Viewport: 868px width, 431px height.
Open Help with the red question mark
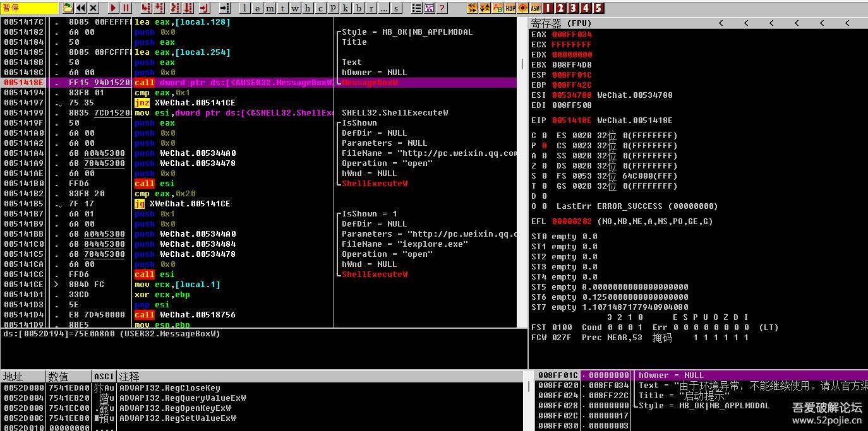[x=442, y=8]
